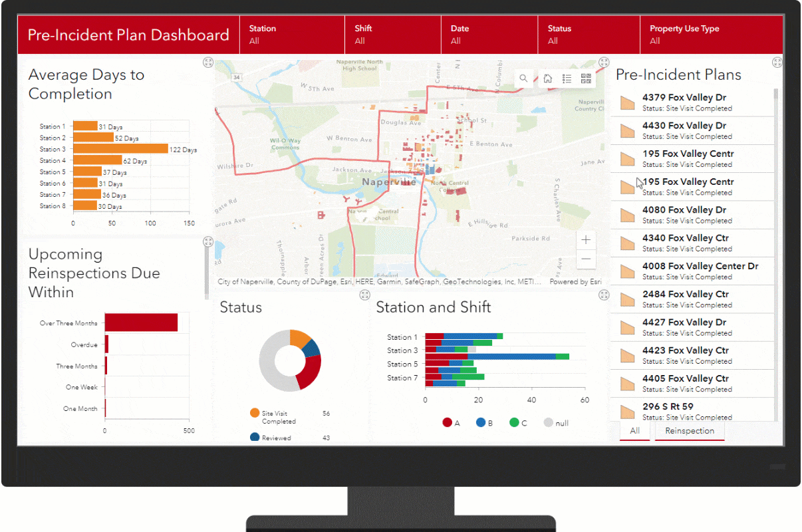Zoom in using the map plus button
The width and height of the screenshot is (802, 532).
coord(586,239)
